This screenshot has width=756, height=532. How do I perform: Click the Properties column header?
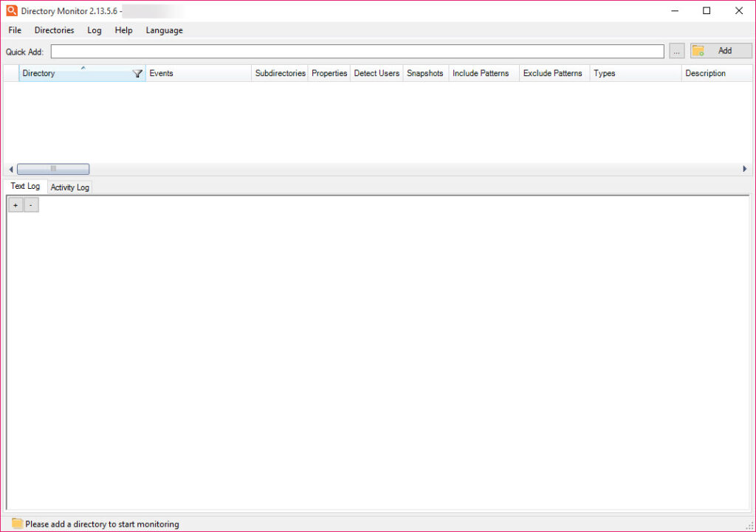pyautogui.click(x=329, y=73)
